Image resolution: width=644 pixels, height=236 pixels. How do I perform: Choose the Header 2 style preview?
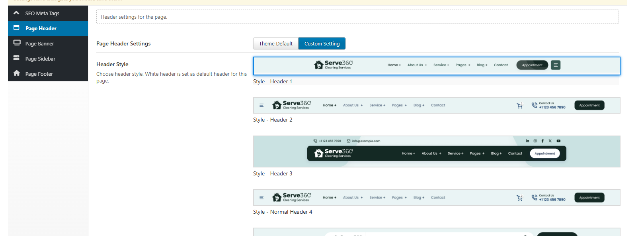point(436,105)
